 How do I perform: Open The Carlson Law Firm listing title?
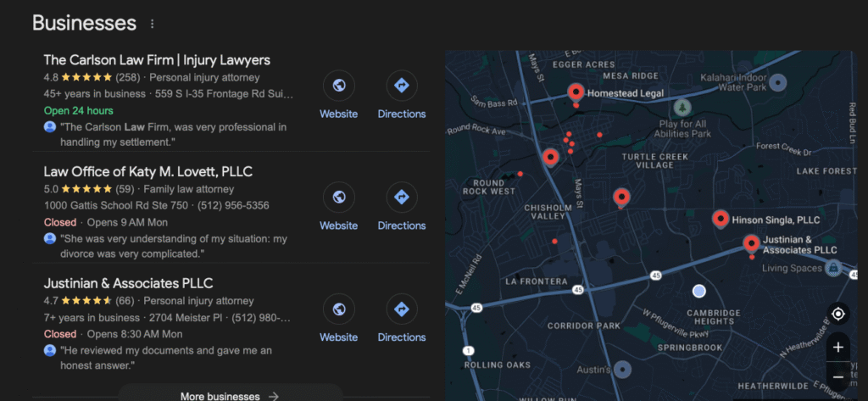[x=157, y=60]
